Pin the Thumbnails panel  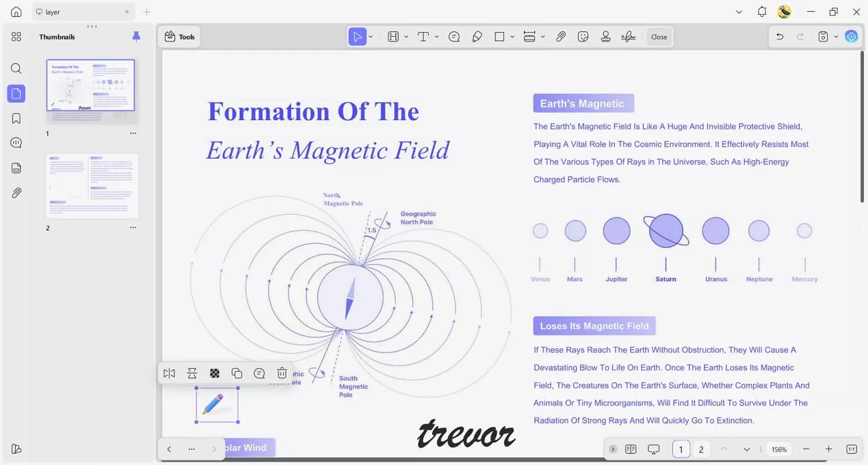136,37
